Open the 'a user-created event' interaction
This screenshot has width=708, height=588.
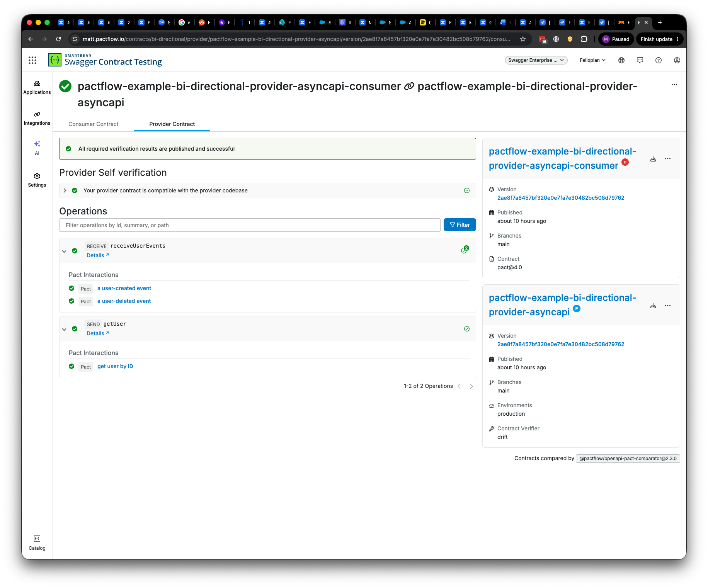point(124,288)
